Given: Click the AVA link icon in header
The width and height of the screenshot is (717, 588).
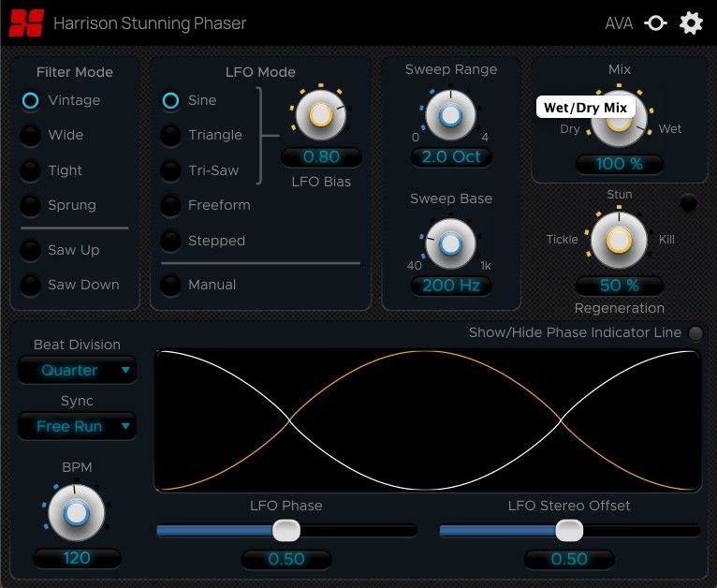Looking at the screenshot, I should coord(655,23).
